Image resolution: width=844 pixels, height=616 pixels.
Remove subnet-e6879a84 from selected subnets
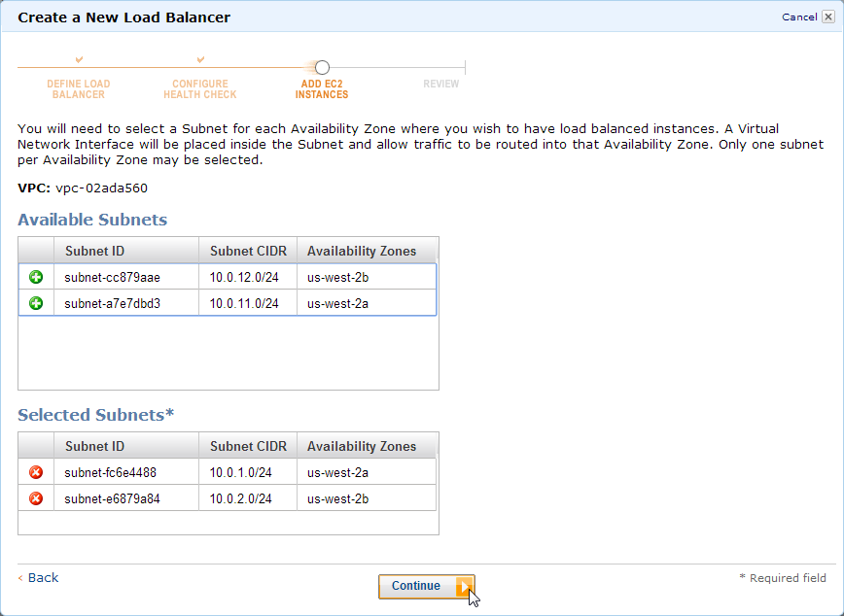point(35,498)
